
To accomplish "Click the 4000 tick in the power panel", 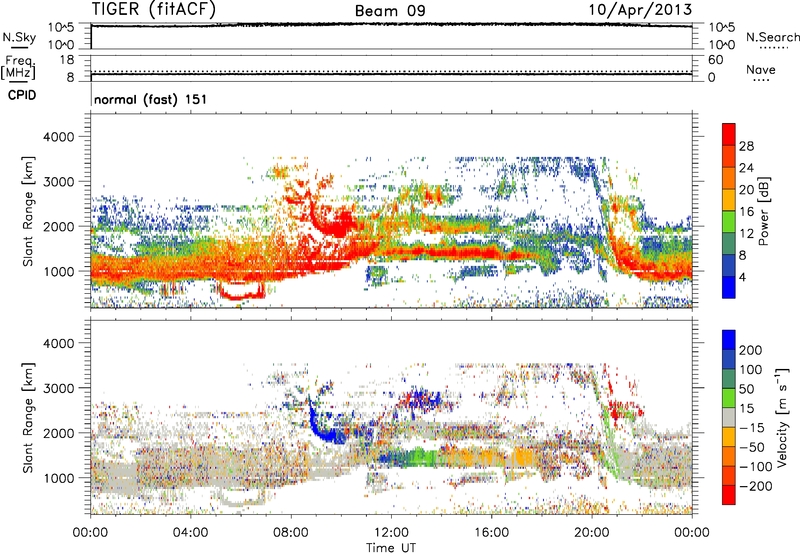I will pyautogui.click(x=59, y=137).
